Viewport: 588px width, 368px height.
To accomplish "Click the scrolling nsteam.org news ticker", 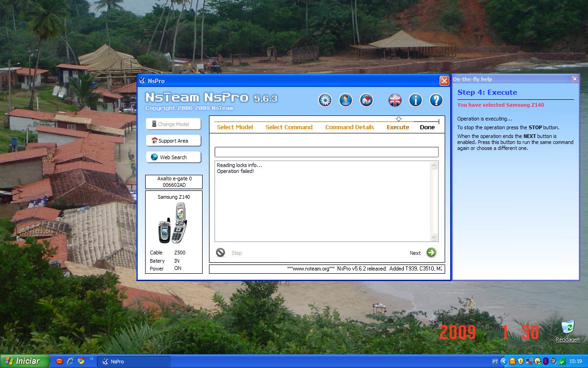I will tap(327, 269).
